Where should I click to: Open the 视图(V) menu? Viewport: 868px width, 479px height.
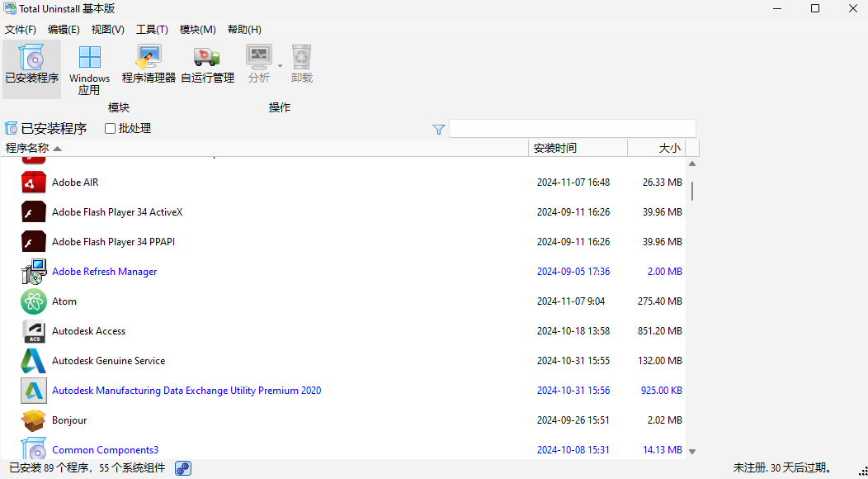point(108,30)
